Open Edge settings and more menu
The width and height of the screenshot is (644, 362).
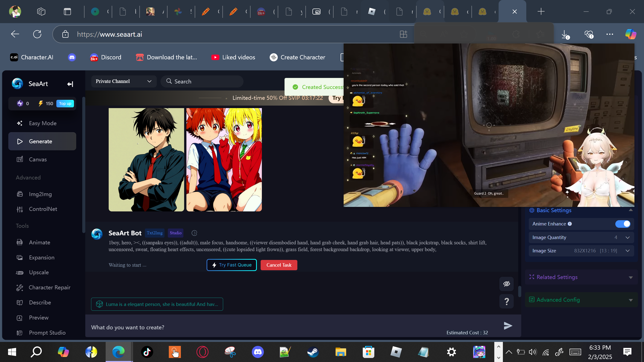coord(610,34)
